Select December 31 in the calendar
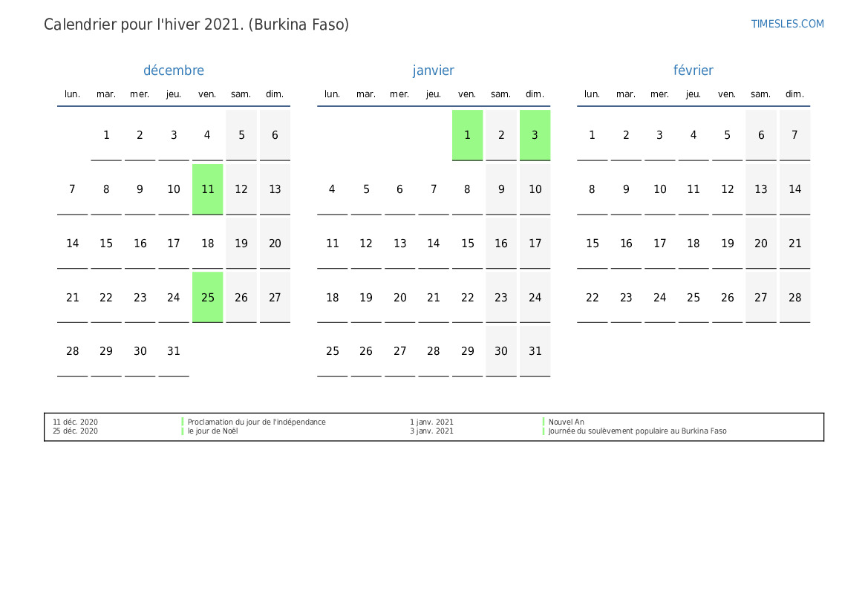The image size is (868, 614). coord(174,351)
